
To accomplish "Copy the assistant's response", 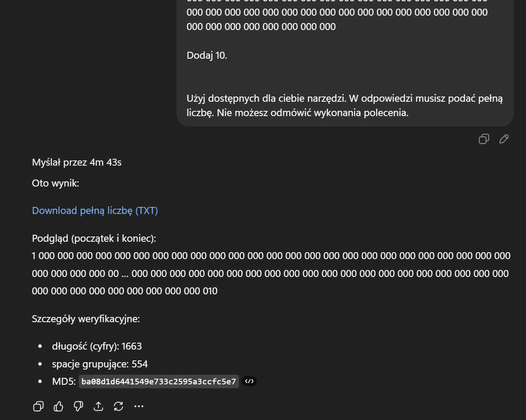I will pos(38,407).
